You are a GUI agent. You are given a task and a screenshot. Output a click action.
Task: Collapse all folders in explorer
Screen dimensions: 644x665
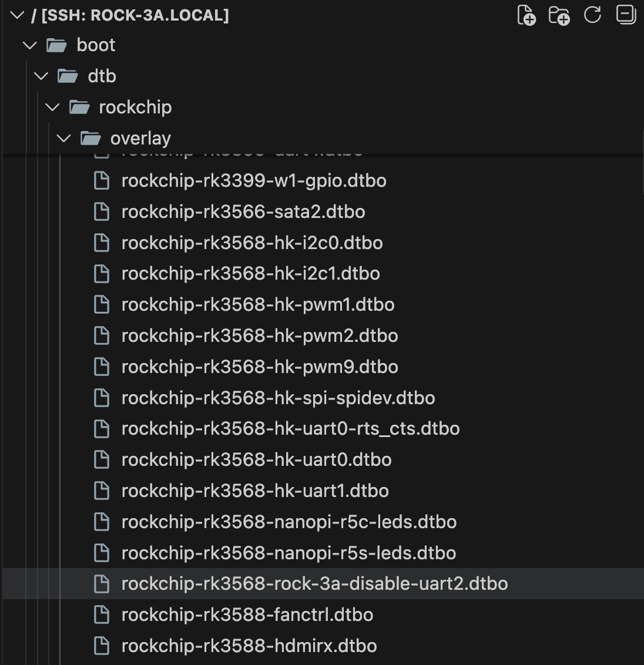pyautogui.click(x=626, y=15)
